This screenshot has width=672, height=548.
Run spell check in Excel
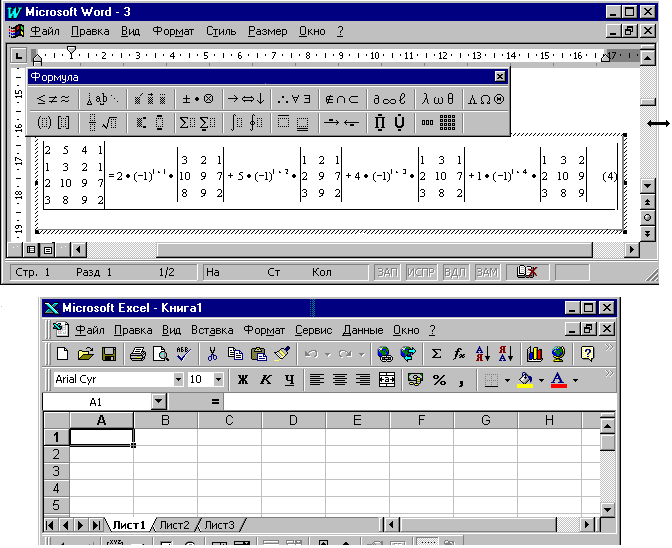(183, 354)
